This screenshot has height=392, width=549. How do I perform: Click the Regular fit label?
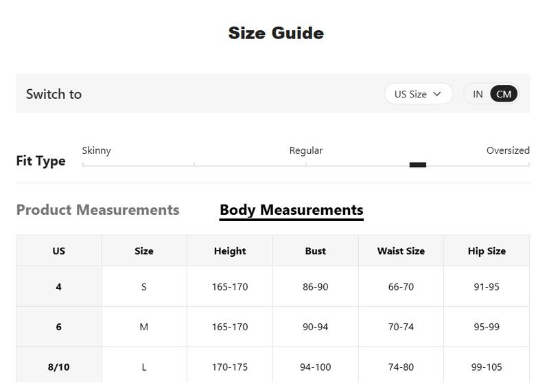[x=305, y=150]
